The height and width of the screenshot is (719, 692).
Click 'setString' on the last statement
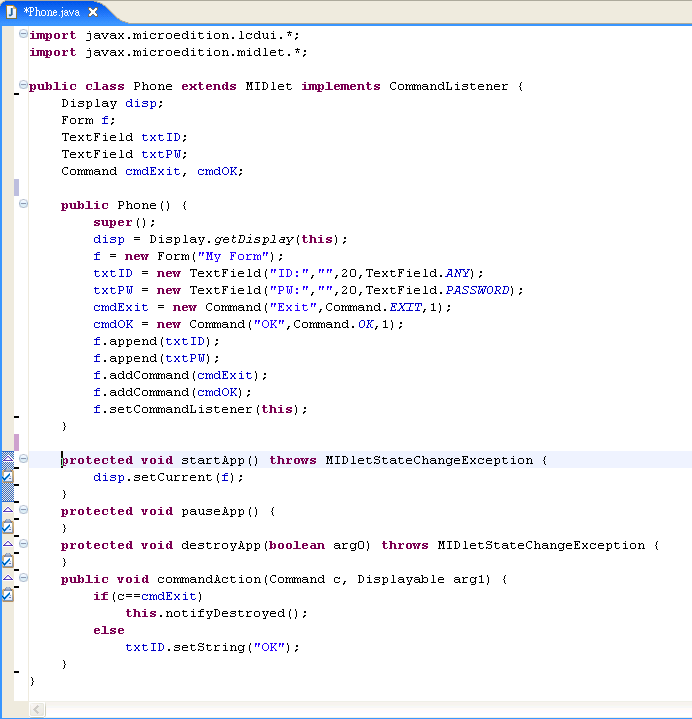click(x=209, y=647)
